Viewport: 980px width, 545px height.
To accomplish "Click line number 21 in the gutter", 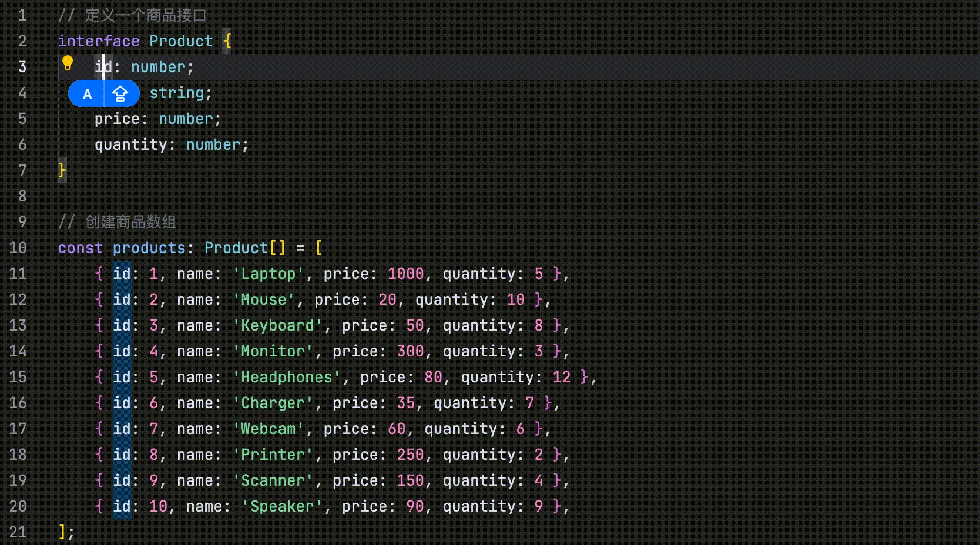I will click(x=18, y=532).
